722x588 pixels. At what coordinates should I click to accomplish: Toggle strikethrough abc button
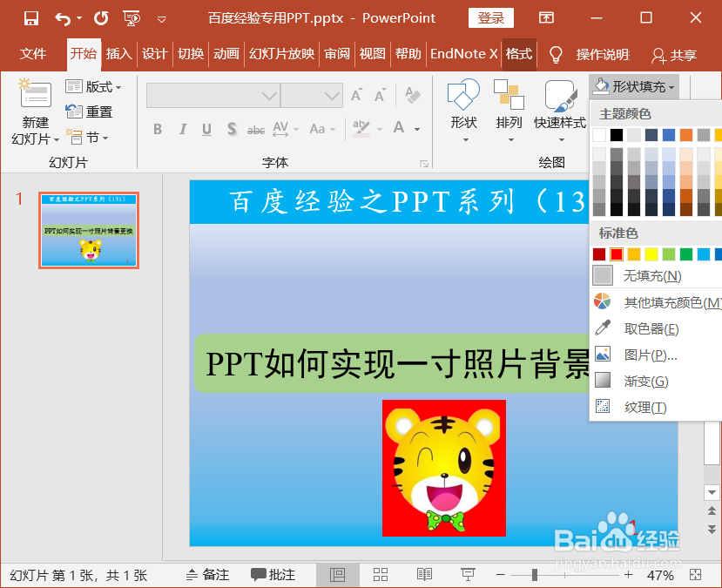pyautogui.click(x=255, y=130)
